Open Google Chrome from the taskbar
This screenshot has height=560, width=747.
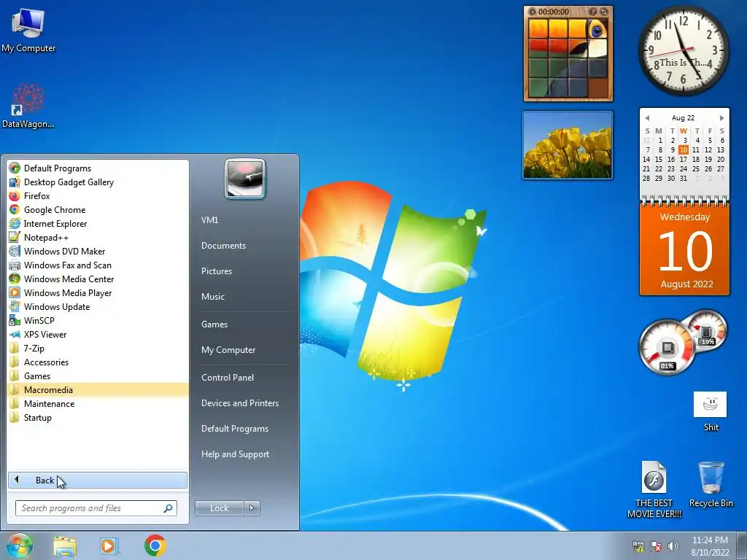coord(155,545)
